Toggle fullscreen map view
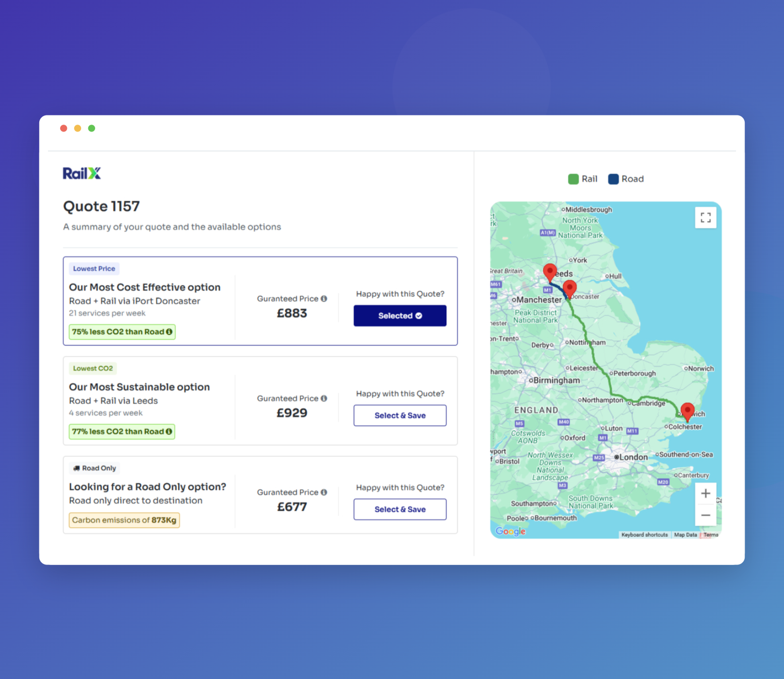Screen dimensions: 784x679 705,218
